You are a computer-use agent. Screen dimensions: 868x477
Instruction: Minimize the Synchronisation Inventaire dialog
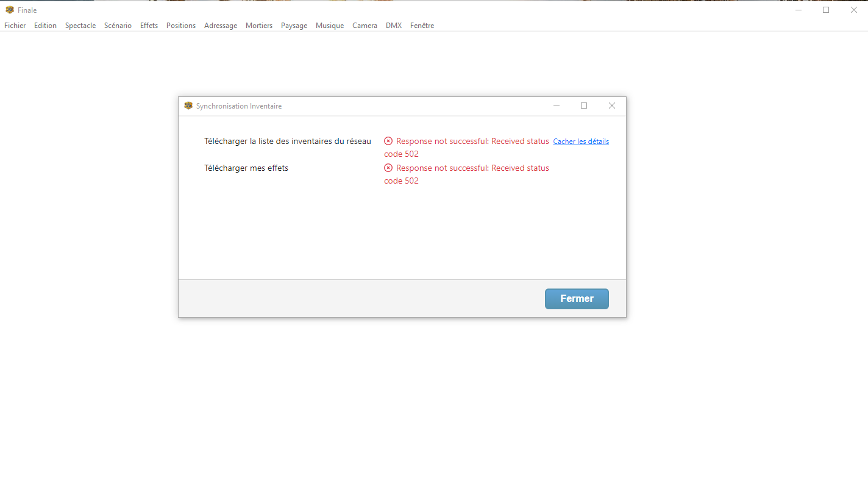tap(557, 106)
